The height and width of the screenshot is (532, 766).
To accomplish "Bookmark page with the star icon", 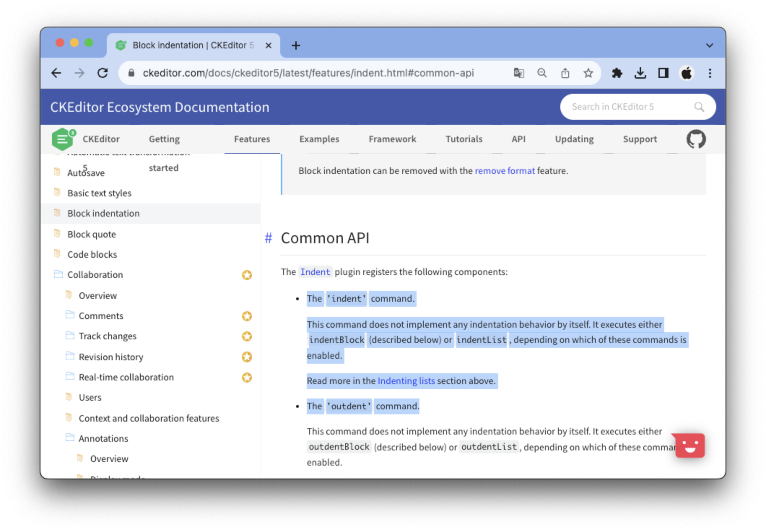I will pos(588,73).
